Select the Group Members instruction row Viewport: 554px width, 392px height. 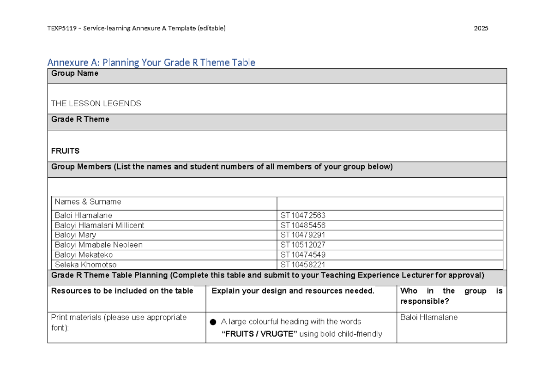[x=277, y=169]
